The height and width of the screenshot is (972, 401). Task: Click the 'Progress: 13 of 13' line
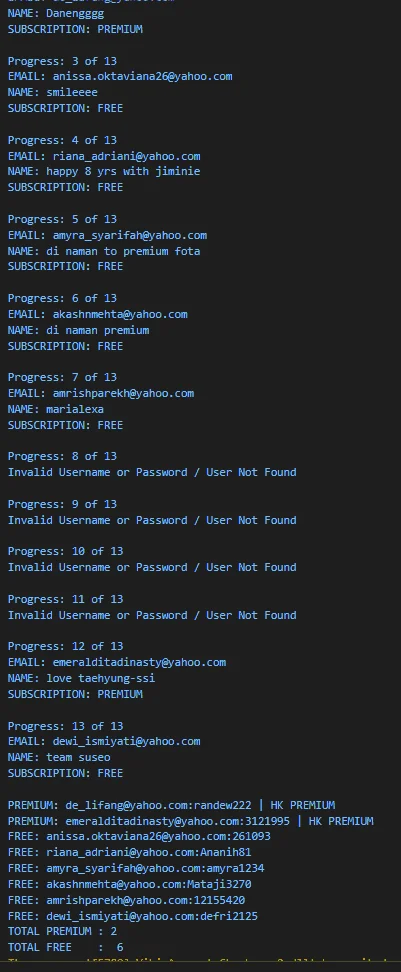pyautogui.click(x=65, y=726)
